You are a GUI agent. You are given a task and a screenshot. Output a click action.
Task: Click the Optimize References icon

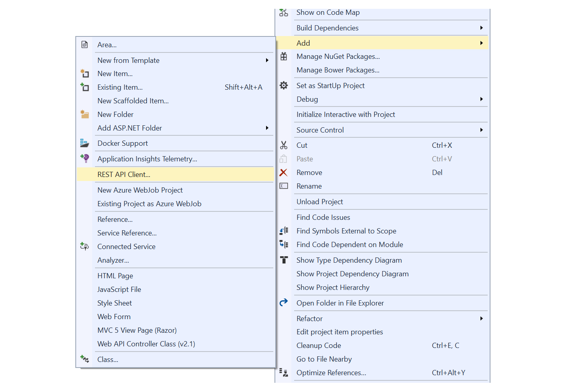[284, 372]
